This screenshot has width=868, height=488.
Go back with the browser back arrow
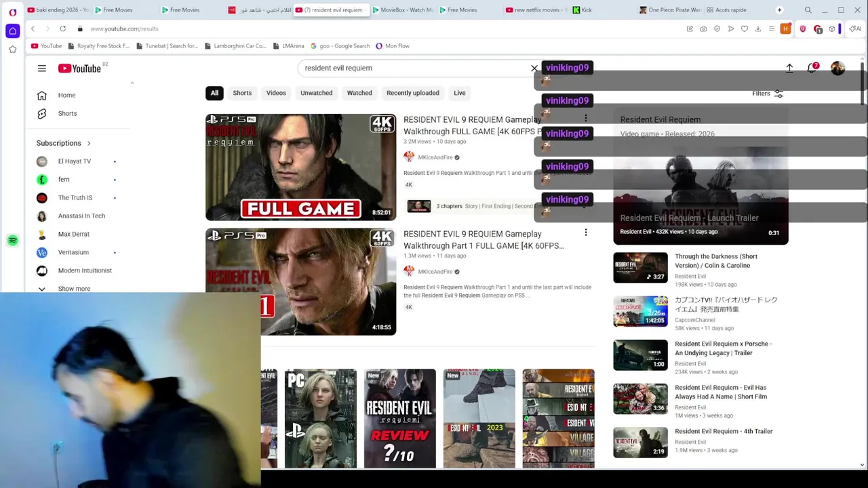pyautogui.click(x=33, y=28)
